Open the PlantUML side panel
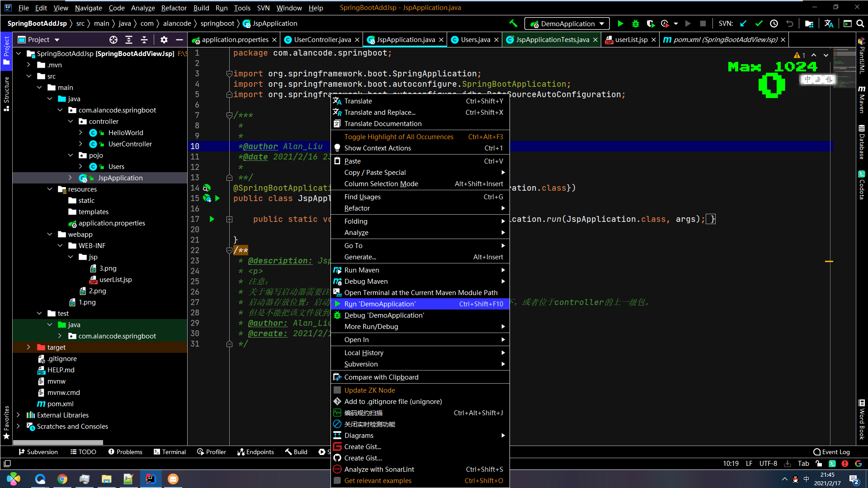The height and width of the screenshot is (488, 868). click(x=862, y=56)
